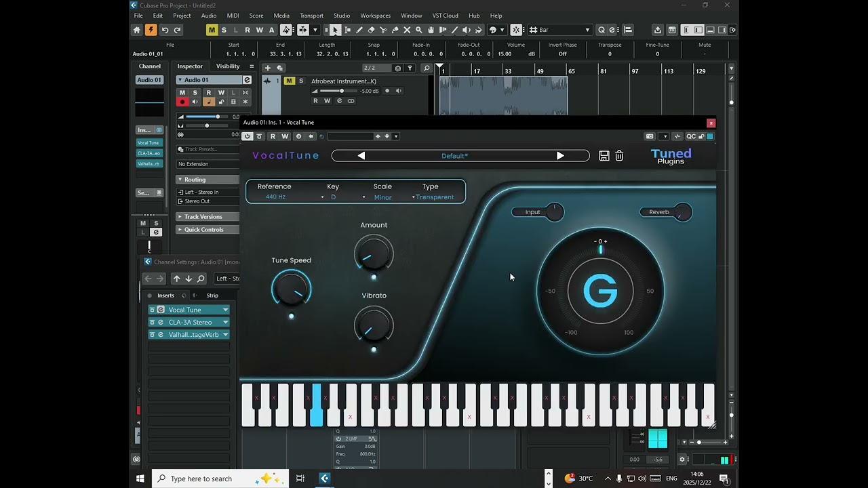Image resolution: width=868 pixels, height=488 pixels.
Task: Toggle VocalTune plugin power button
Action: [247, 136]
